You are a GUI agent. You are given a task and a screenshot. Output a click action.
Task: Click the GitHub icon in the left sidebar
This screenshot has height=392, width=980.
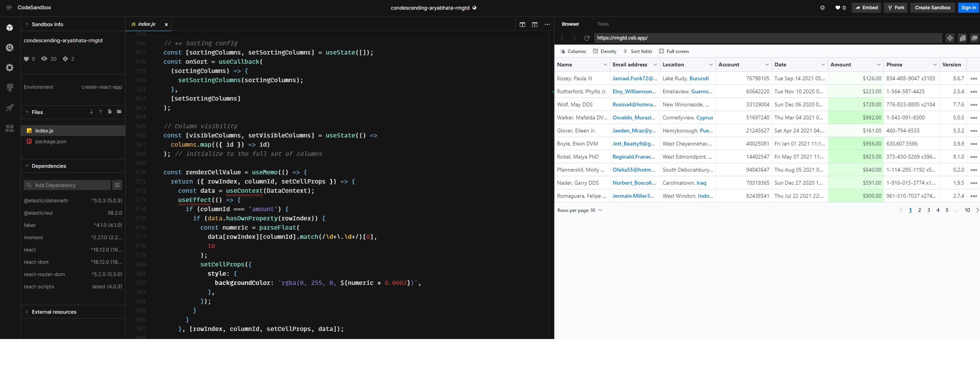click(9, 87)
